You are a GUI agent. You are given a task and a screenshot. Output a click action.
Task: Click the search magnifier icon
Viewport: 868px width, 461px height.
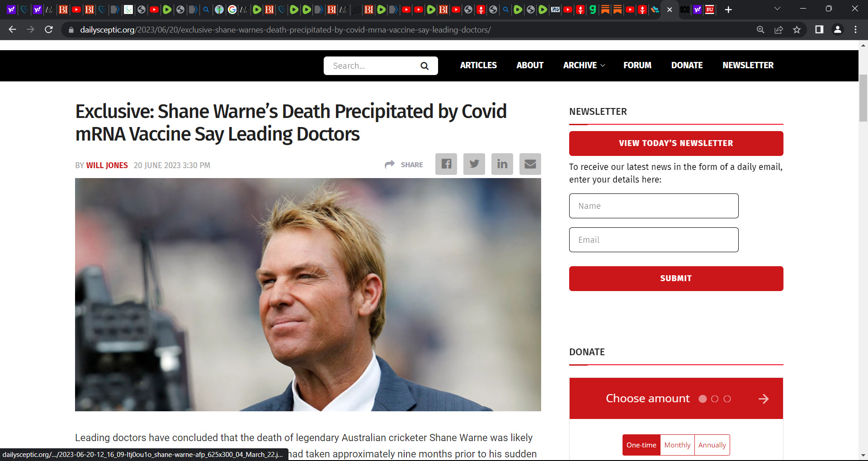point(424,66)
